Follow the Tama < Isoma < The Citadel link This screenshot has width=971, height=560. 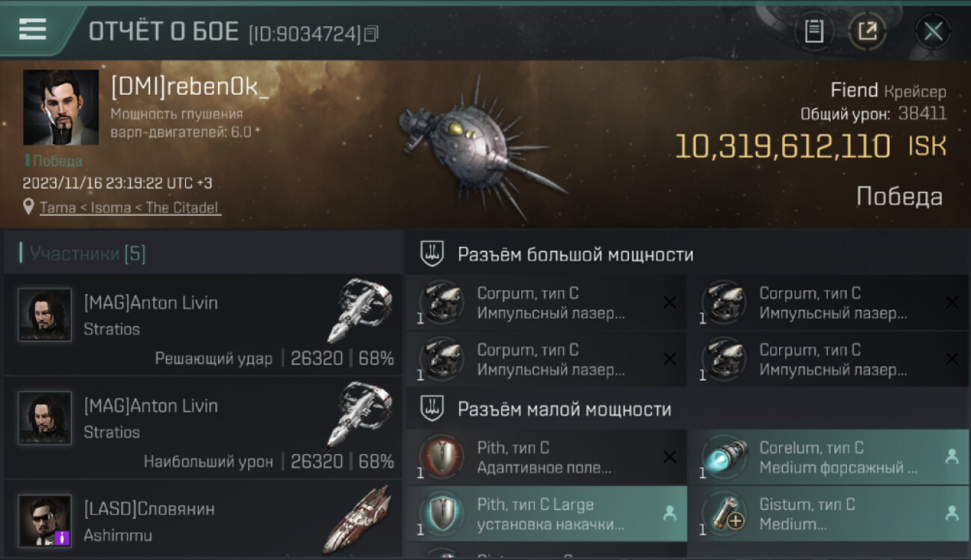click(x=130, y=208)
